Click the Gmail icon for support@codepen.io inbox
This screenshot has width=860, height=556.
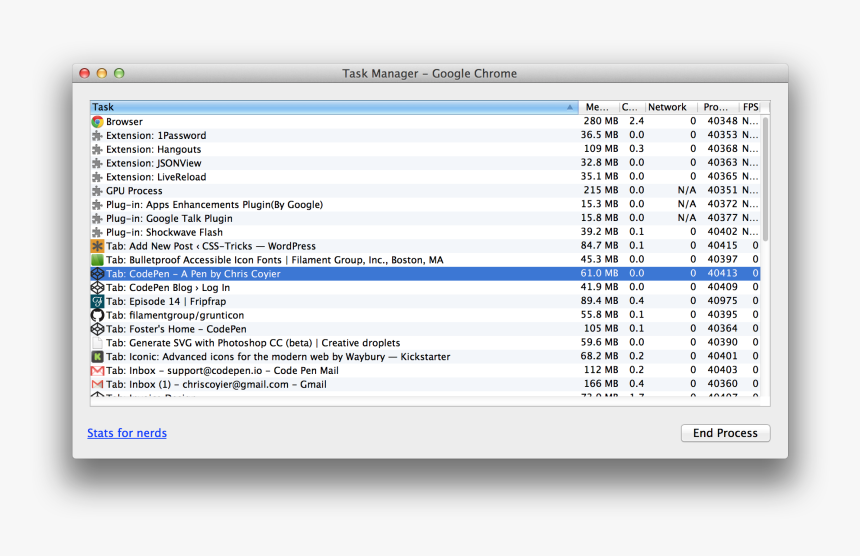pos(97,370)
